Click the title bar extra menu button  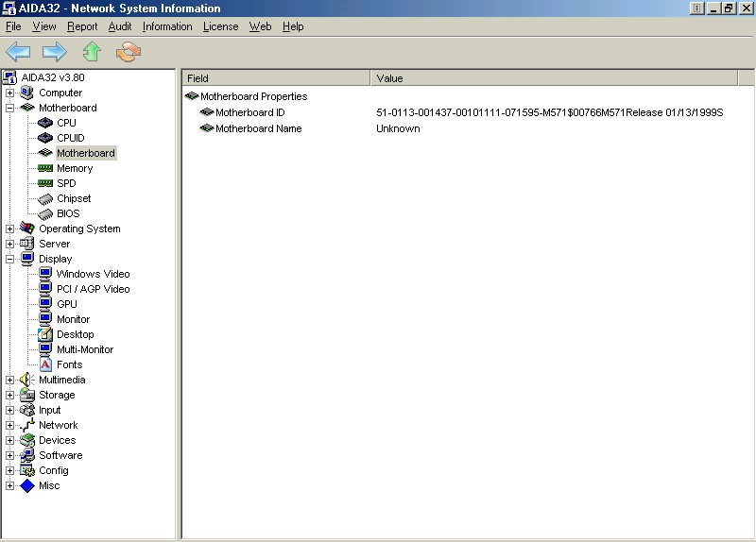tap(696, 8)
